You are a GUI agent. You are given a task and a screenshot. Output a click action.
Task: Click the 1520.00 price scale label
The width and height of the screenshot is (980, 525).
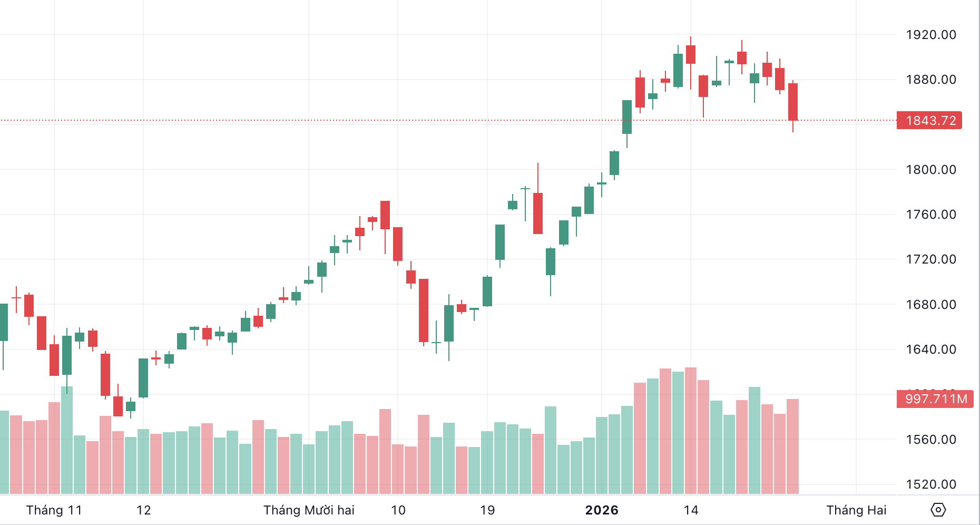pyautogui.click(x=930, y=484)
